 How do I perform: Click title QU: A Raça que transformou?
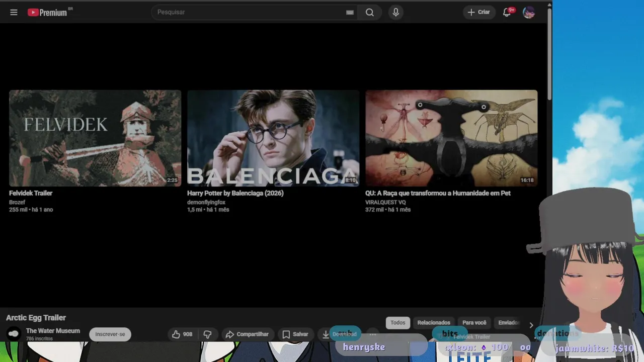(438, 193)
